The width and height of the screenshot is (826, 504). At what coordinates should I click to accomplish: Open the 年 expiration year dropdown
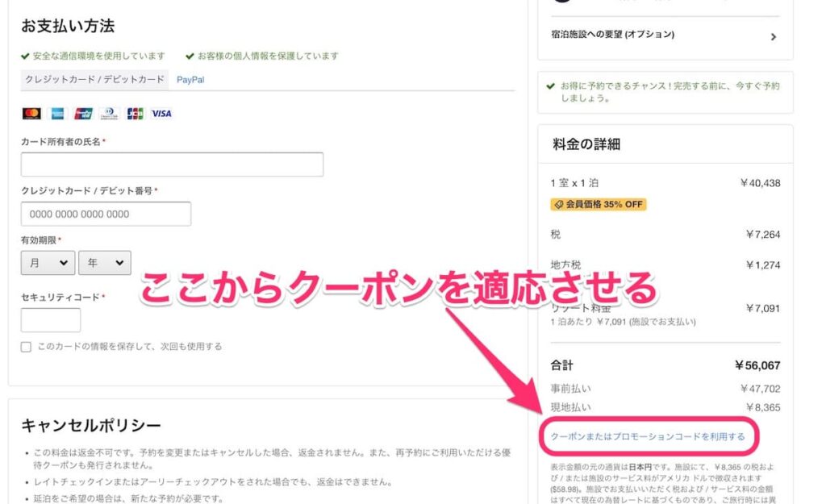[105, 263]
